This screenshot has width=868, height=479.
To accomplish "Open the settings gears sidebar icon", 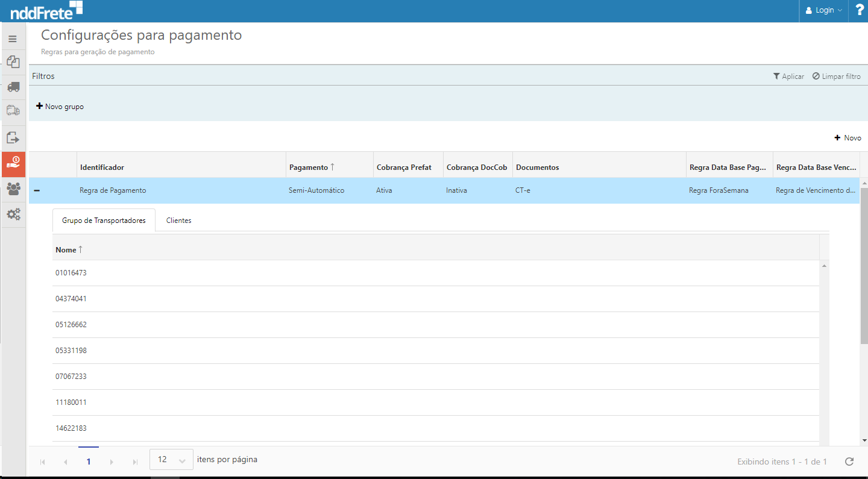I will point(13,214).
